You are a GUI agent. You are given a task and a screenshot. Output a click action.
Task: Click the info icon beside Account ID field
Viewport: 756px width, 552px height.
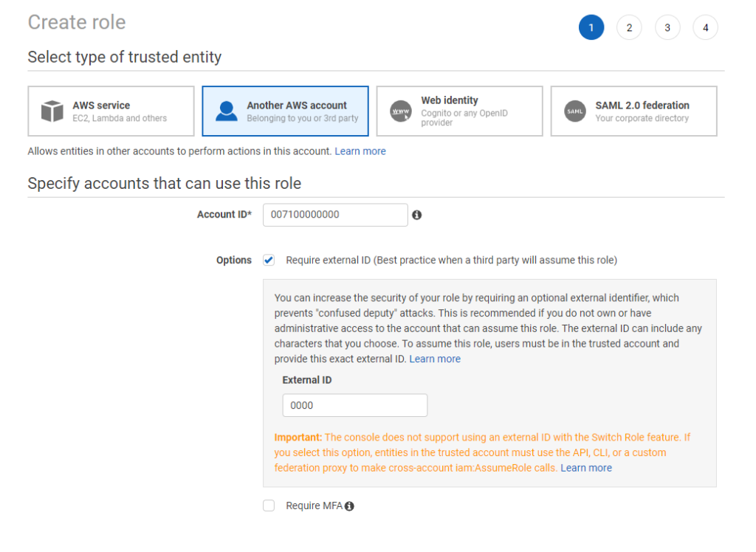click(417, 215)
